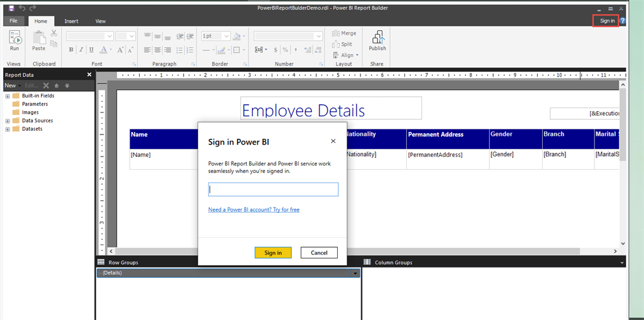Open the 1 pt border width dropdown
Viewport: 644px width, 320px height.
click(226, 36)
